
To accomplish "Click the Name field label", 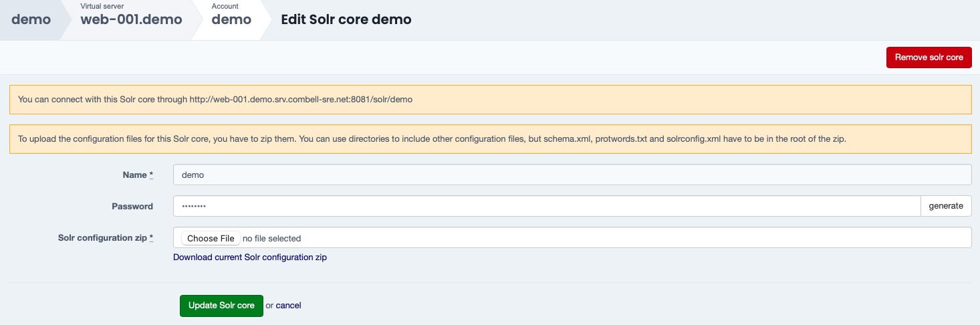I will tap(138, 175).
